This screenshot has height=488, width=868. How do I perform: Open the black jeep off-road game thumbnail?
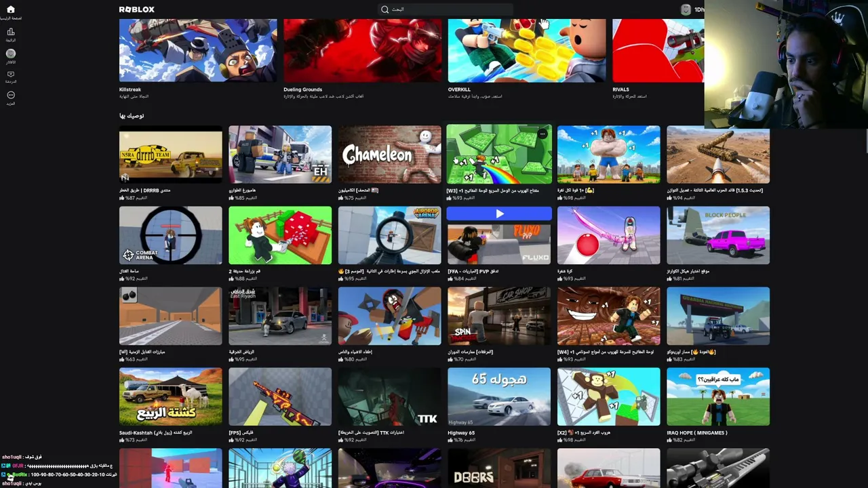[x=718, y=316]
